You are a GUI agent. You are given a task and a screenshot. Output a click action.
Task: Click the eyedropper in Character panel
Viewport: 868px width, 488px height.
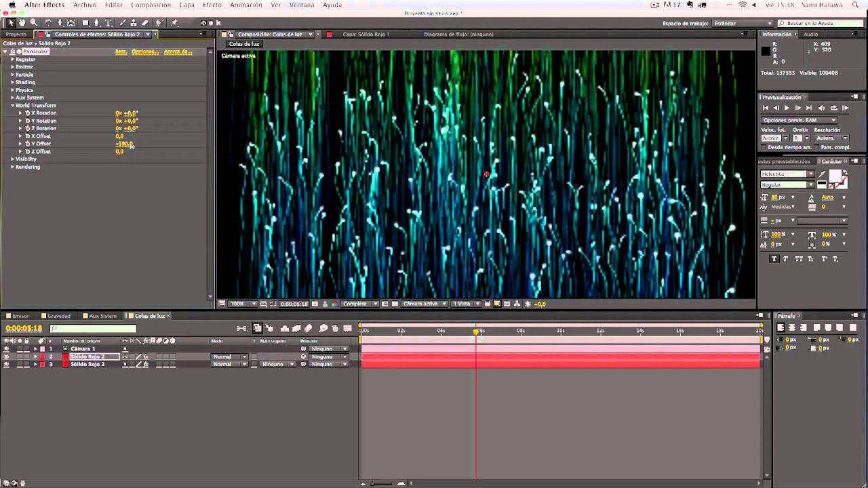822,174
